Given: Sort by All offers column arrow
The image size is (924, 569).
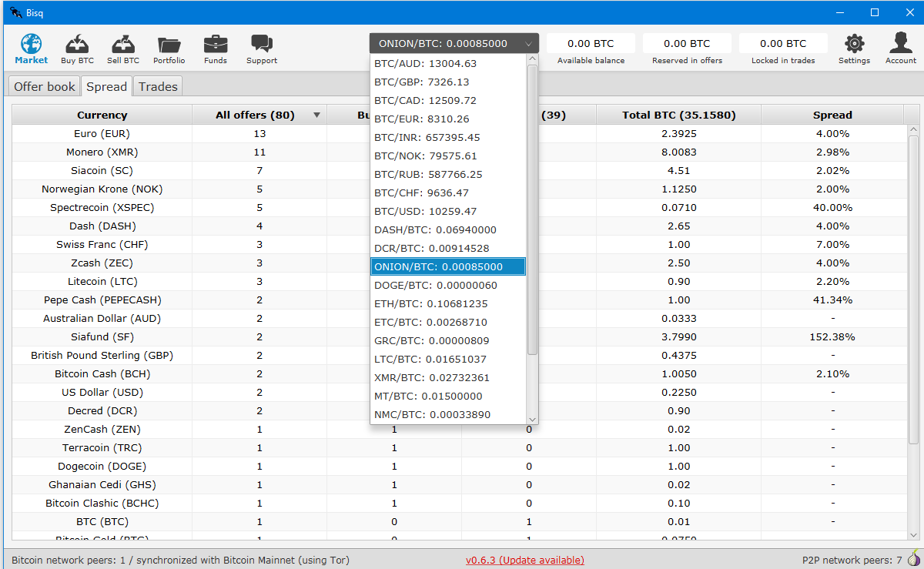Looking at the screenshot, I should (316, 115).
